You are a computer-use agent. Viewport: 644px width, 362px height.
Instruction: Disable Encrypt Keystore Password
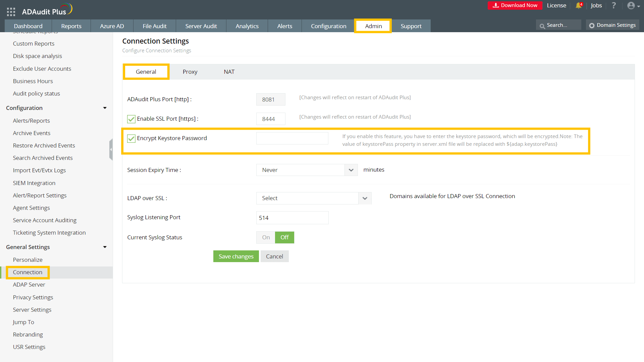pyautogui.click(x=131, y=138)
